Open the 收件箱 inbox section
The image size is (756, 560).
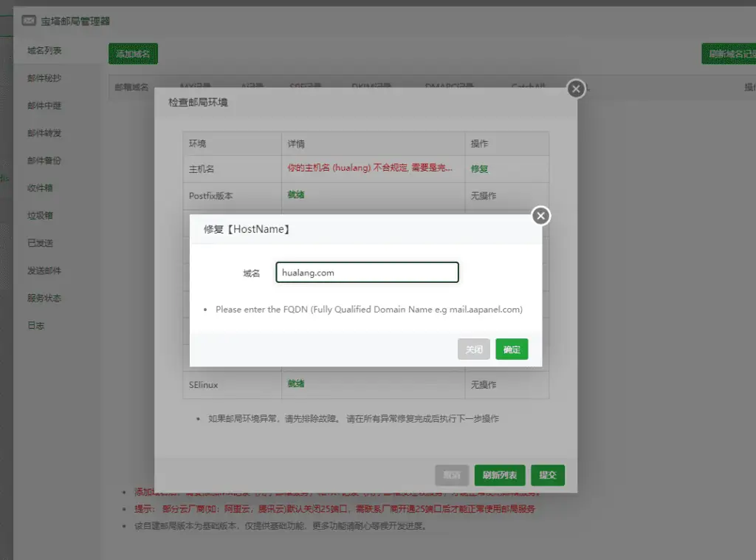pos(41,188)
